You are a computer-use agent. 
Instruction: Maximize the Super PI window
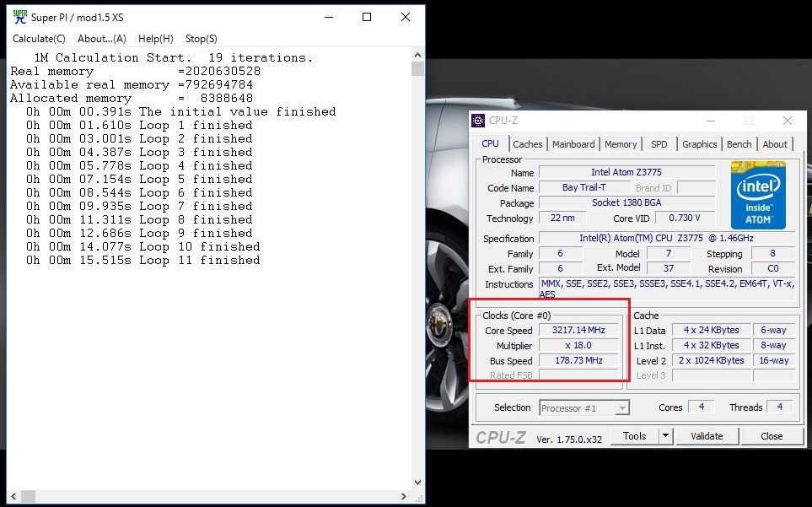(367, 17)
